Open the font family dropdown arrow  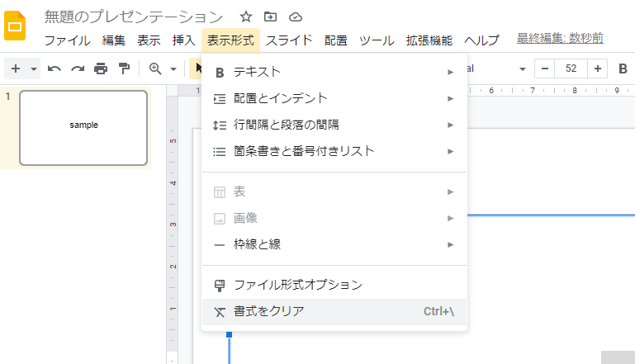tap(523, 69)
